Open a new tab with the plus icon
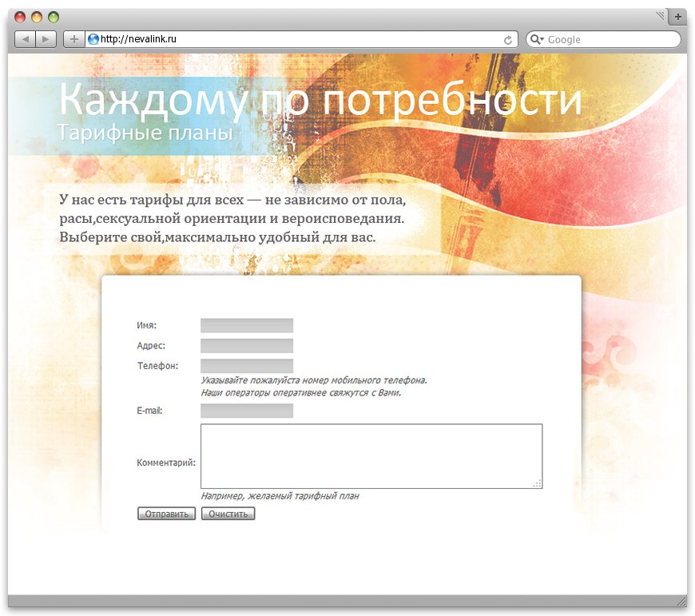Viewport: 695px width, 616px height. pyautogui.click(x=677, y=15)
